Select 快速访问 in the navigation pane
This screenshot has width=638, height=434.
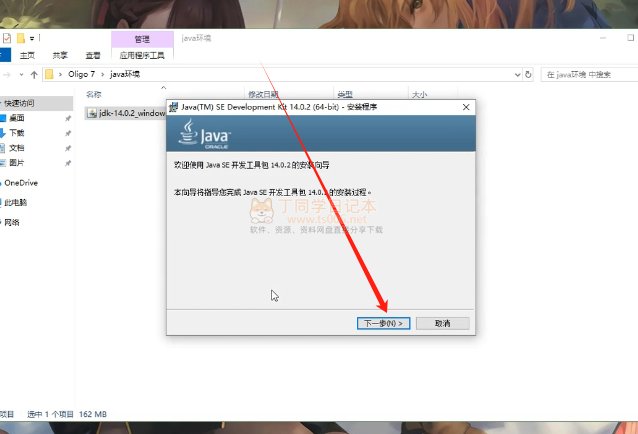pos(19,103)
